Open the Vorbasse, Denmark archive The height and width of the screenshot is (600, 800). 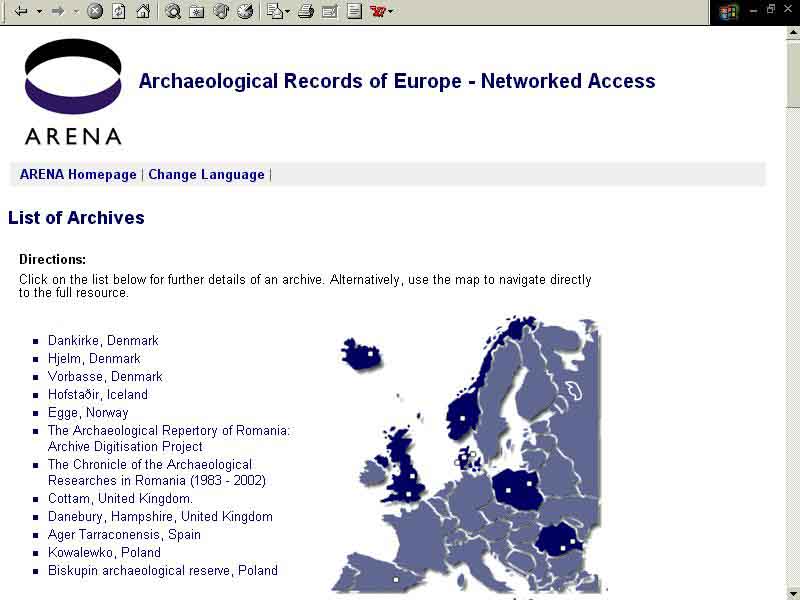(105, 377)
